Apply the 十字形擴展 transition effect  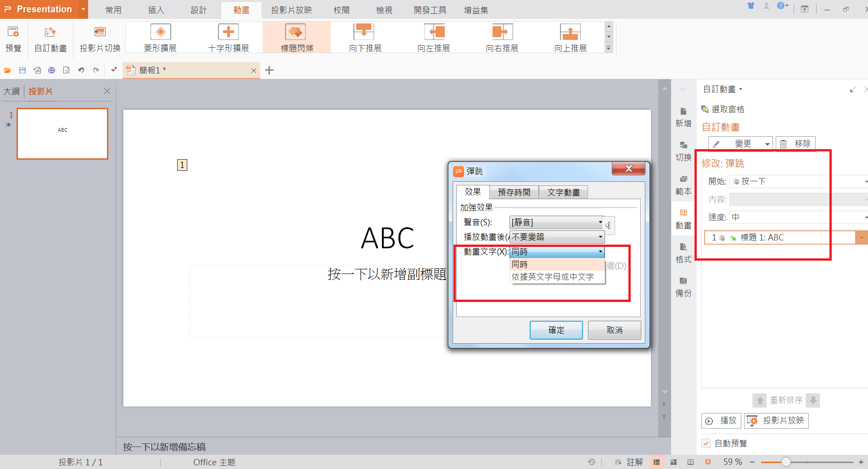[x=228, y=38]
